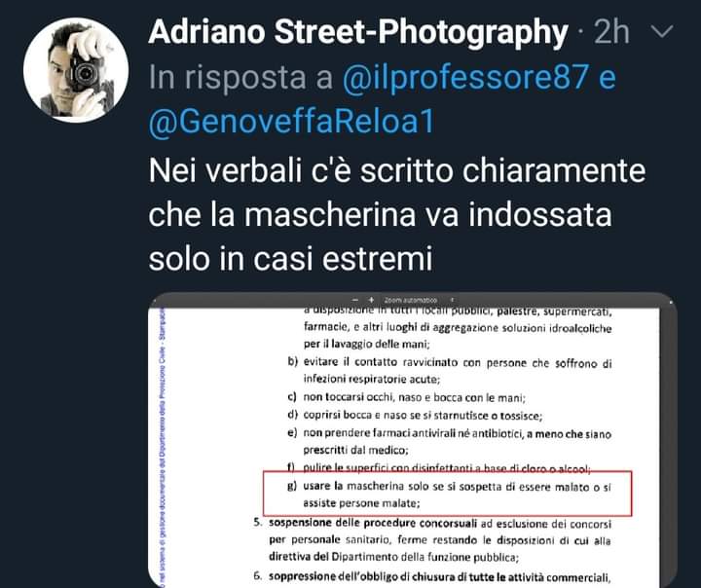Screen dimensions: 701x588
Task: Select the tweet text about mascherina
Action: click(397, 214)
